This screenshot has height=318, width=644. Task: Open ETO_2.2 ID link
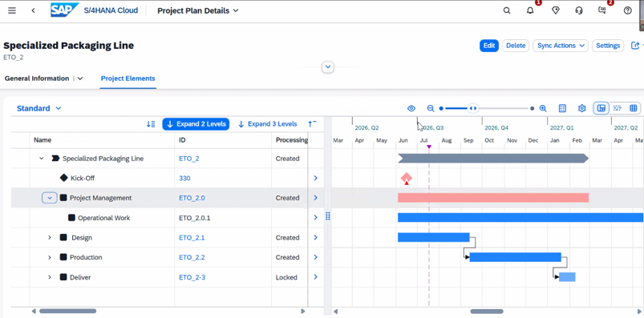coord(192,257)
